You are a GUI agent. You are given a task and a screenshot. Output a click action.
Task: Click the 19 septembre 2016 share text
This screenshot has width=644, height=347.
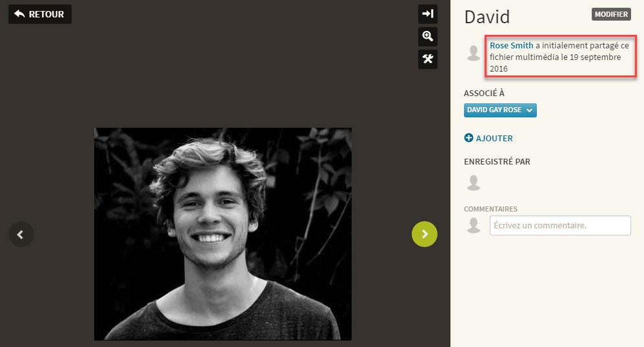tap(556, 63)
